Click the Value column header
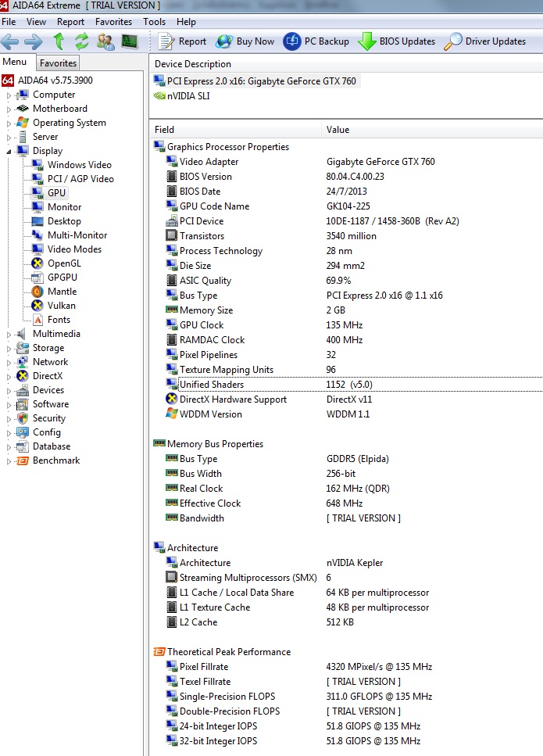543x756 pixels. point(432,129)
